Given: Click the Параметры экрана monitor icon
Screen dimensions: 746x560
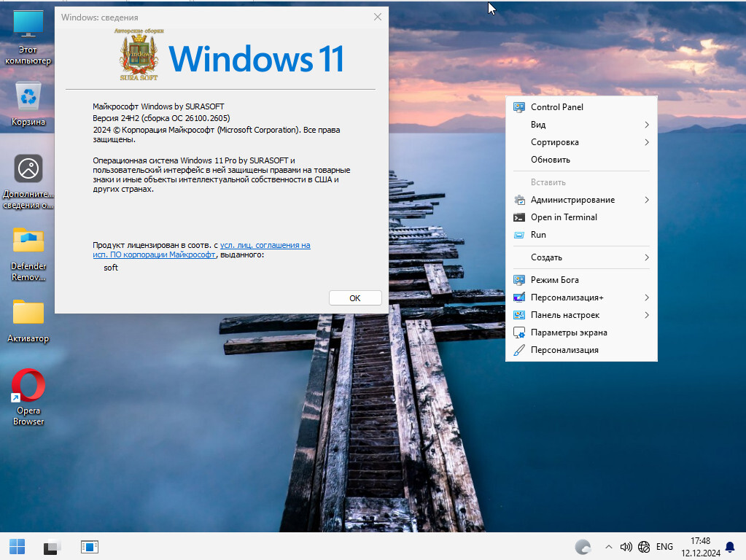Looking at the screenshot, I should click(x=519, y=332).
